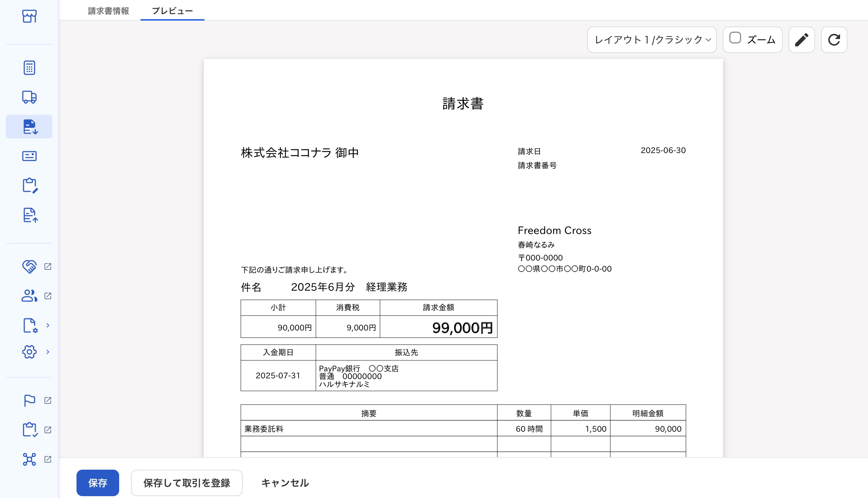Click the キャンセル link

point(285,483)
